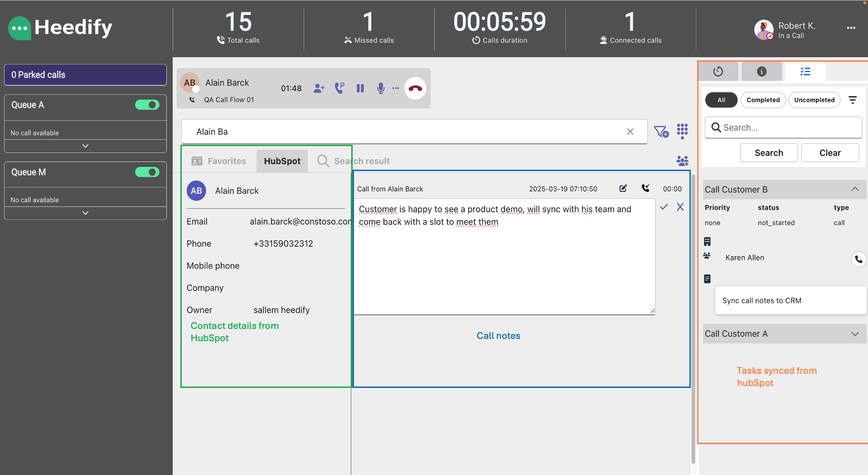The image size is (868, 475).
Task: Collapse the Call Customer B task
Action: 855,189
